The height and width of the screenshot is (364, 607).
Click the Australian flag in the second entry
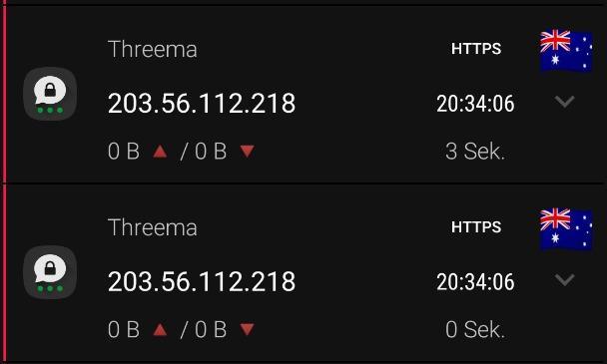[x=566, y=229]
